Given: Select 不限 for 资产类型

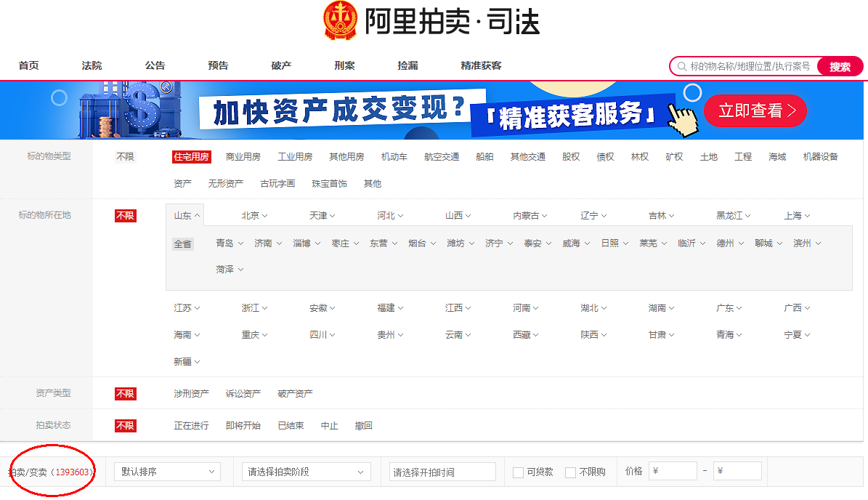Looking at the screenshot, I should tap(125, 394).
